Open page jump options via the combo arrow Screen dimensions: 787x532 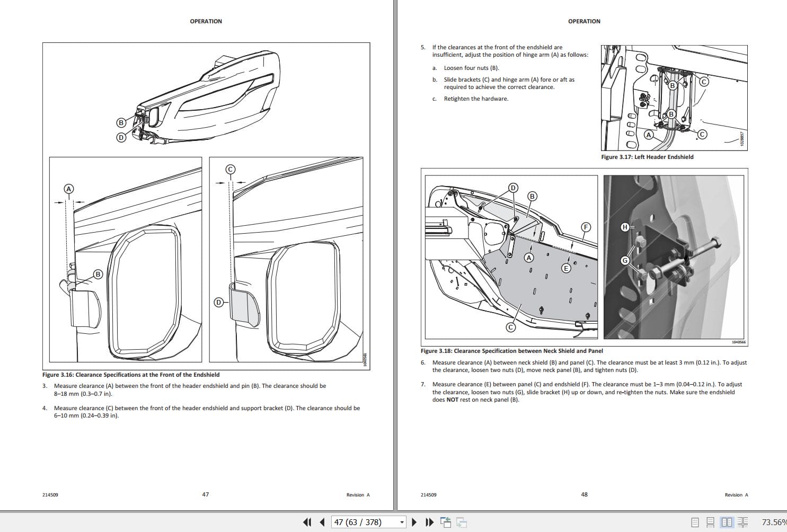coord(402,522)
